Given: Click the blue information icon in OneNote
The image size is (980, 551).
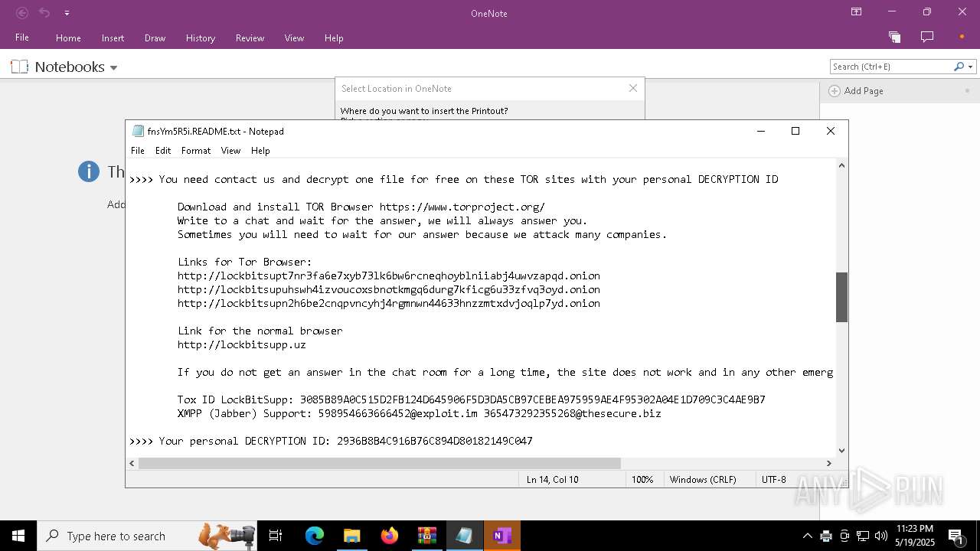Looking at the screenshot, I should point(89,171).
